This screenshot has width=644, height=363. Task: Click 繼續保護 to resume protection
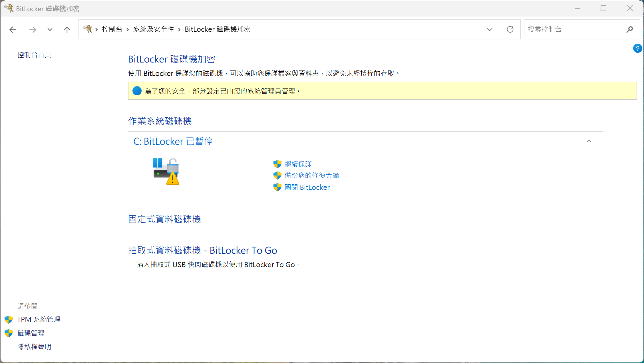(298, 164)
